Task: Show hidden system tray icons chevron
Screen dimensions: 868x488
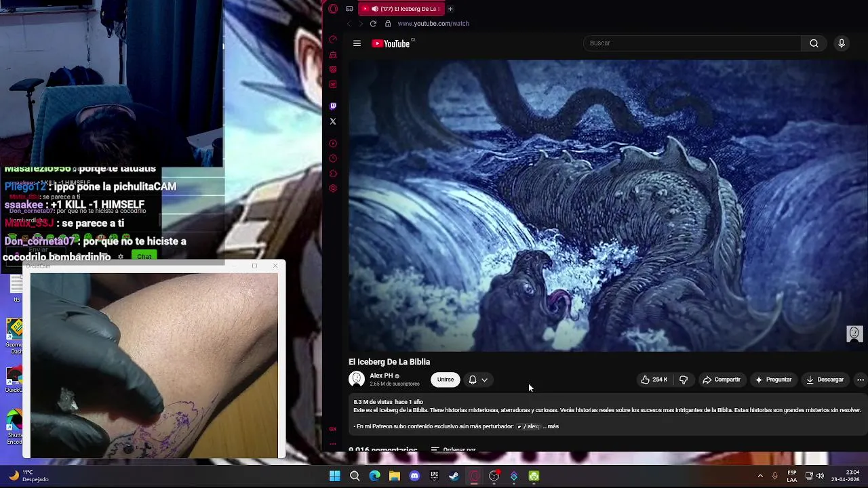Action: (760, 476)
